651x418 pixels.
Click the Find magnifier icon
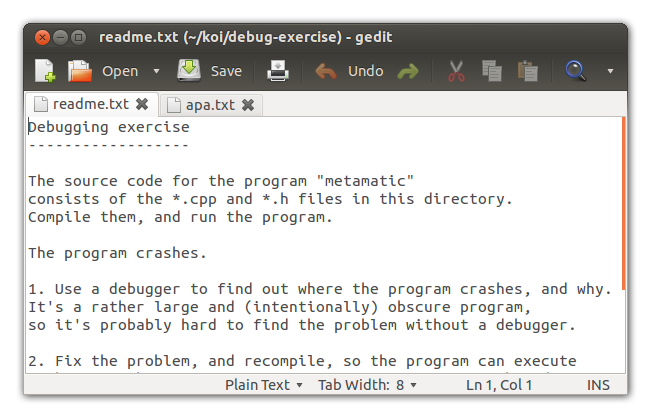(x=575, y=71)
